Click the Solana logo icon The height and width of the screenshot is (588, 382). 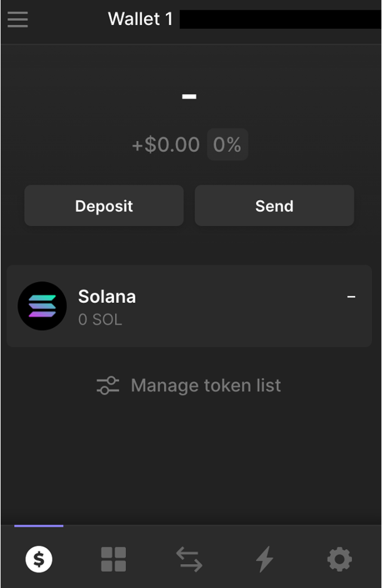point(42,306)
